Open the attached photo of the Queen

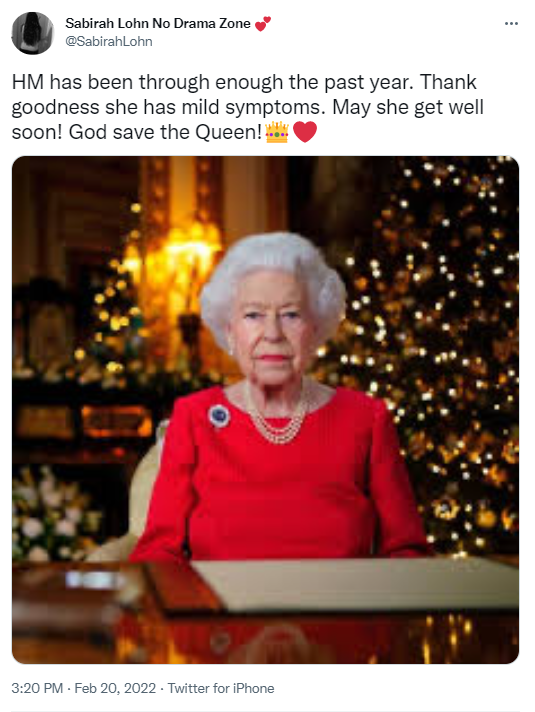265,410
